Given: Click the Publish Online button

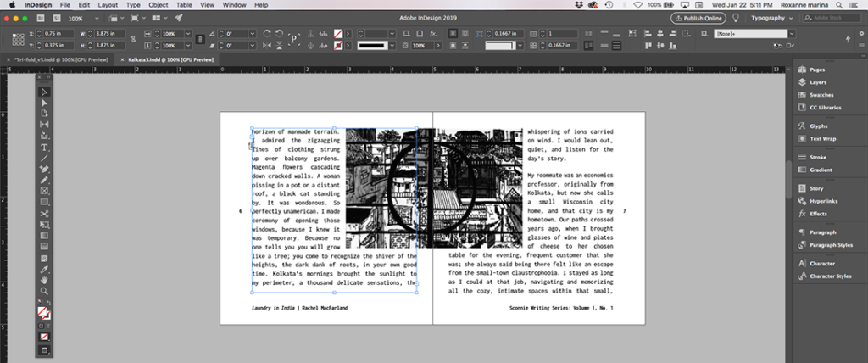Looking at the screenshot, I should (698, 19).
